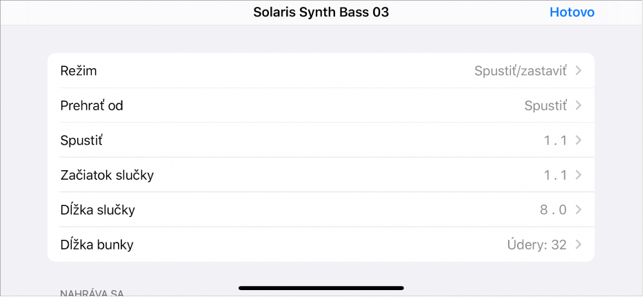Click the Dĺžka bunky label

click(97, 245)
